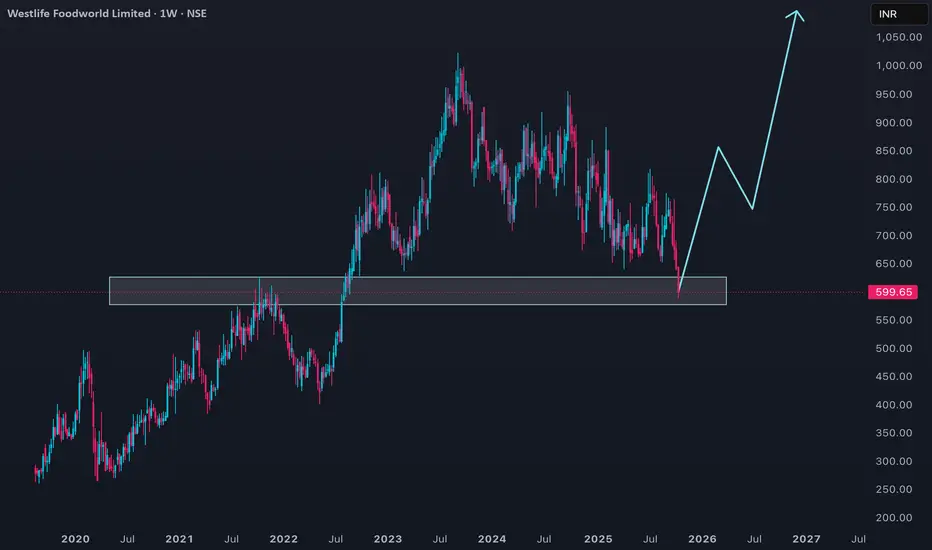
Task: Click the 400.00 price axis label
Action: point(893,405)
